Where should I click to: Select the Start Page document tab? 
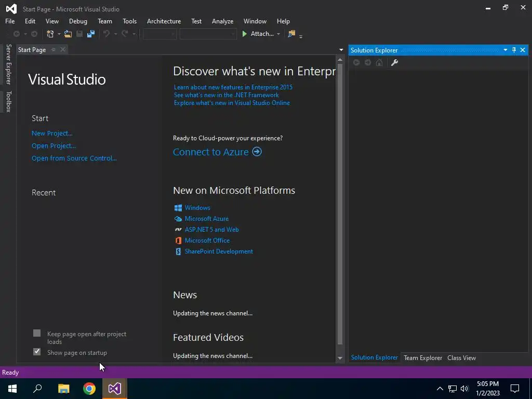[x=32, y=49]
